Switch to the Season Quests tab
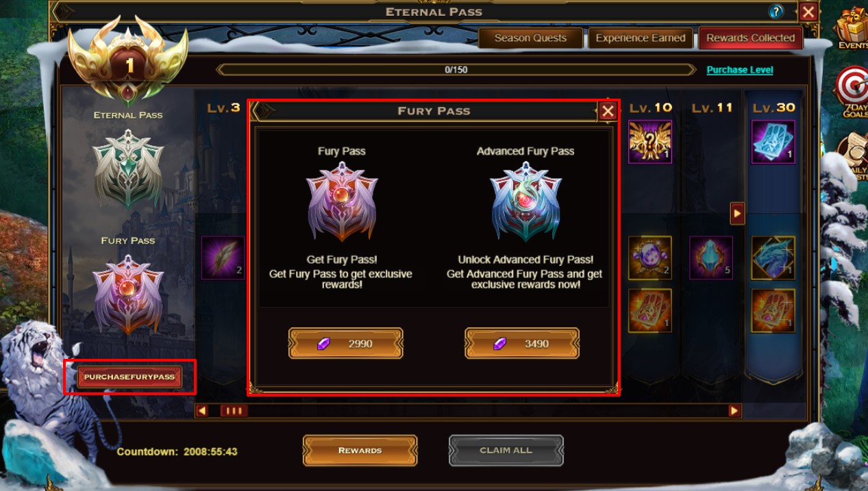The image size is (868, 491). coord(530,38)
